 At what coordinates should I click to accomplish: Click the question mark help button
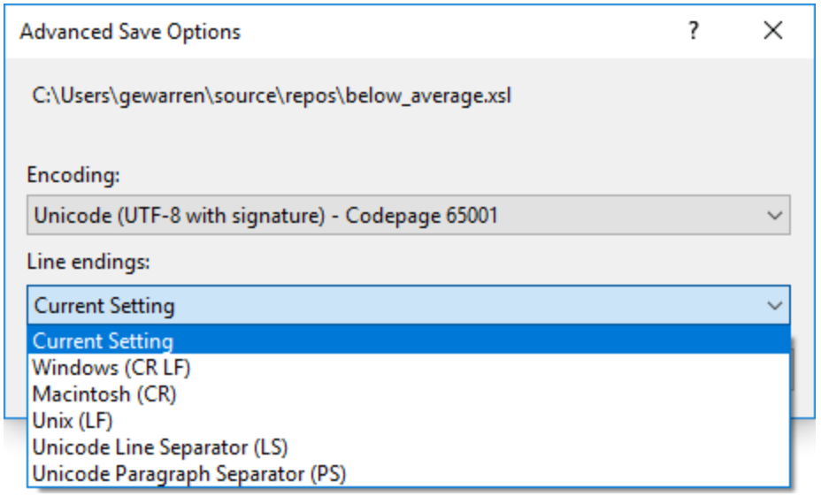click(694, 31)
